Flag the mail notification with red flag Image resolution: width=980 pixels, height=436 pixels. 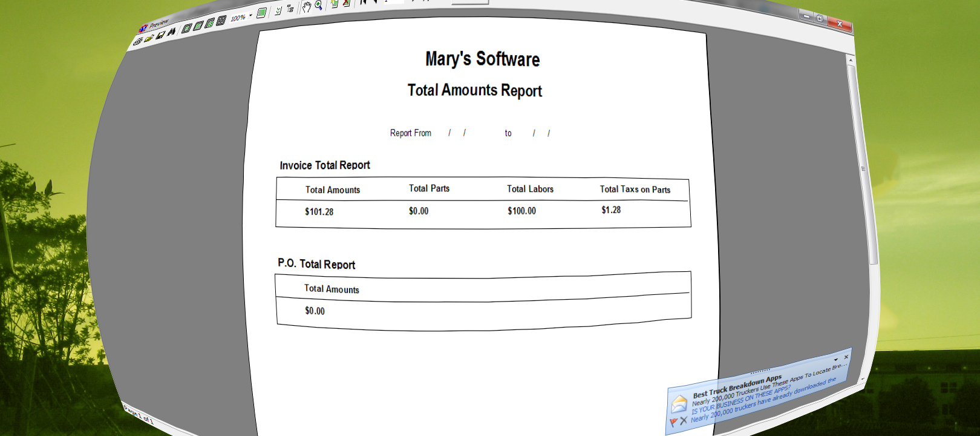tap(673, 422)
